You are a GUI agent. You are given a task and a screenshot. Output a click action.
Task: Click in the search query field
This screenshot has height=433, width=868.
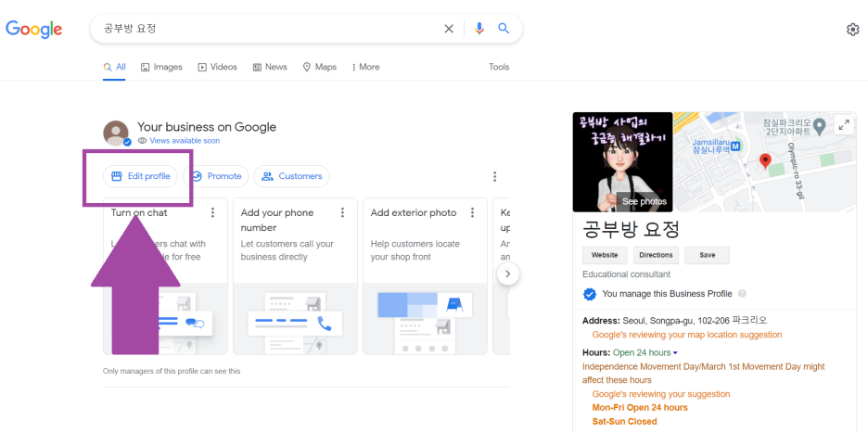(x=269, y=29)
